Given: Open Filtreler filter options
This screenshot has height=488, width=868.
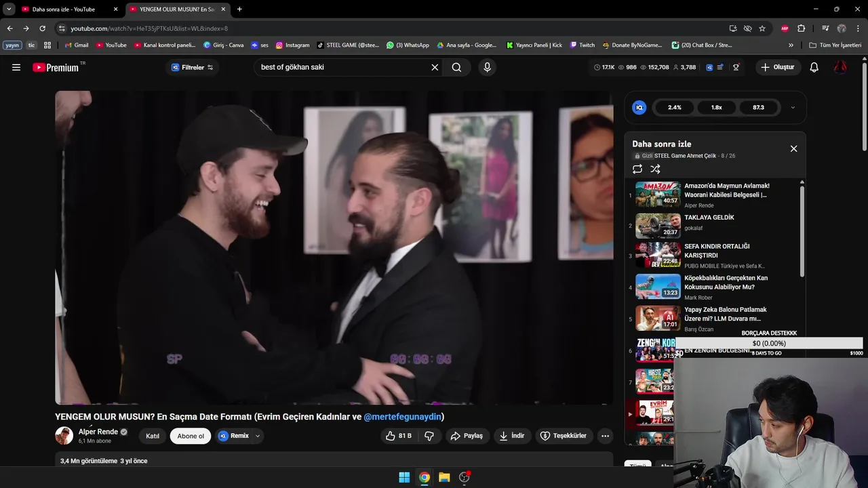Looking at the screenshot, I should point(193,67).
